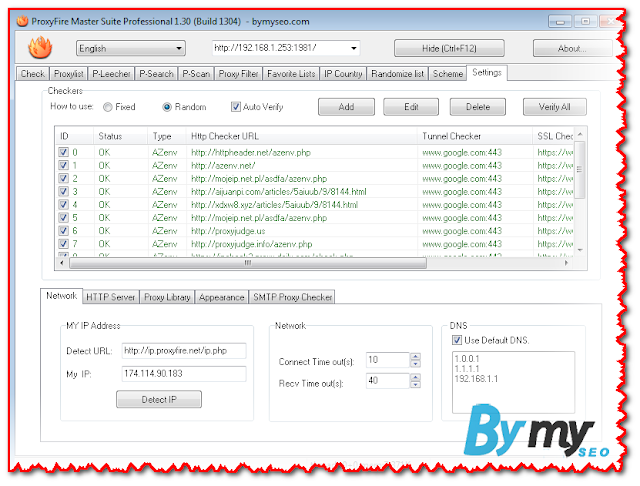Switch to the Proxylist tab
Screen dimensions: 640x486
point(69,74)
